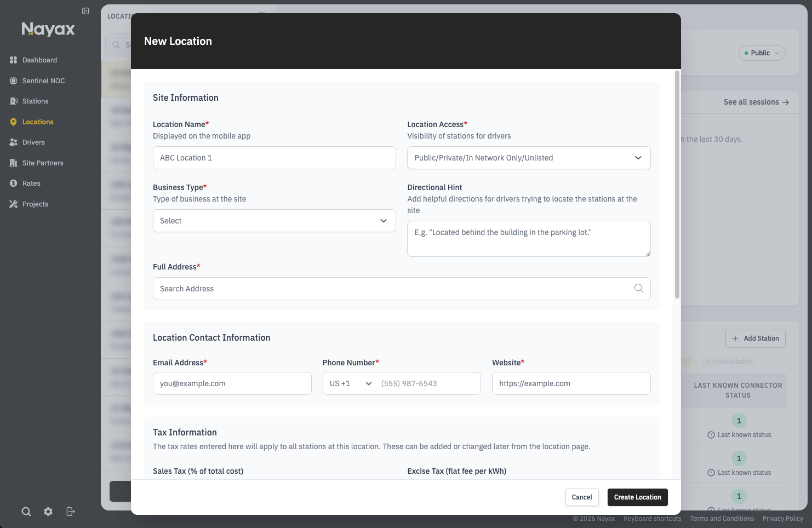Viewport: 812px width, 528px height.
Task: Open Site Partners in the sidebar menu
Action: click(x=43, y=163)
